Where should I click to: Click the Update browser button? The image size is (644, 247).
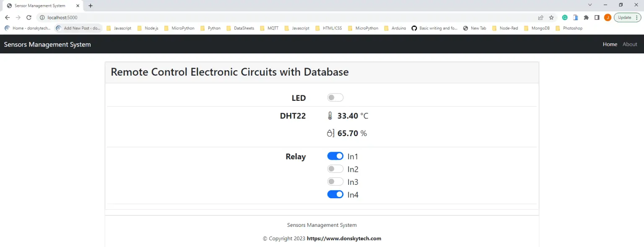[x=624, y=17]
